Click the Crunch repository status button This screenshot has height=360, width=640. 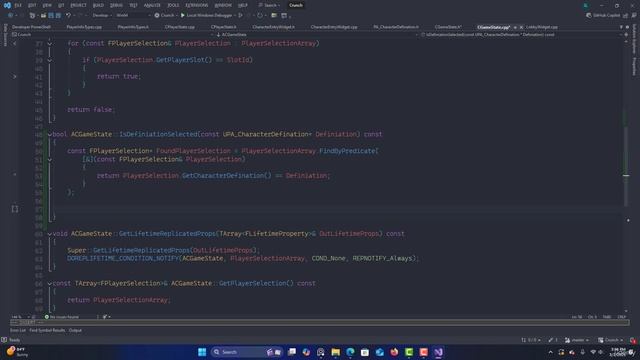point(611,340)
